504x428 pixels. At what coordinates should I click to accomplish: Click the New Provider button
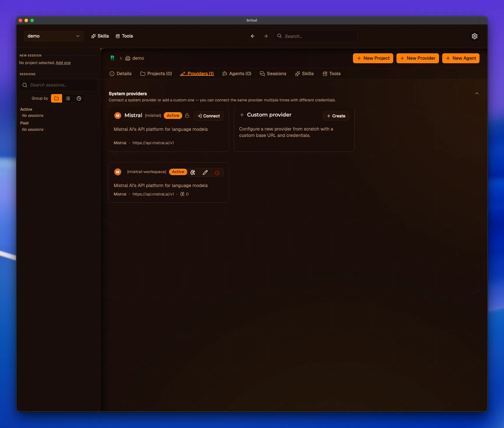[x=418, y=58]
